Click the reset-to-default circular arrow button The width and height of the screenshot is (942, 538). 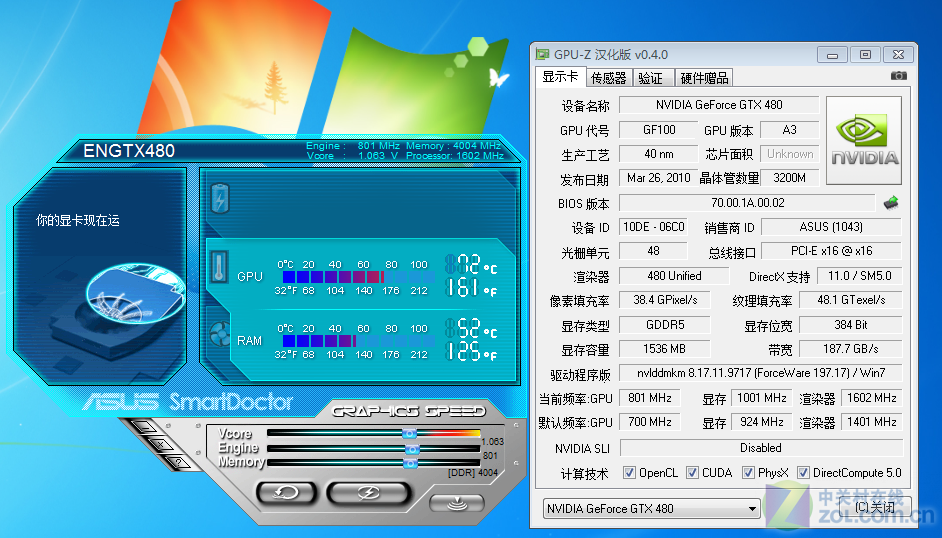click(287, 492)
